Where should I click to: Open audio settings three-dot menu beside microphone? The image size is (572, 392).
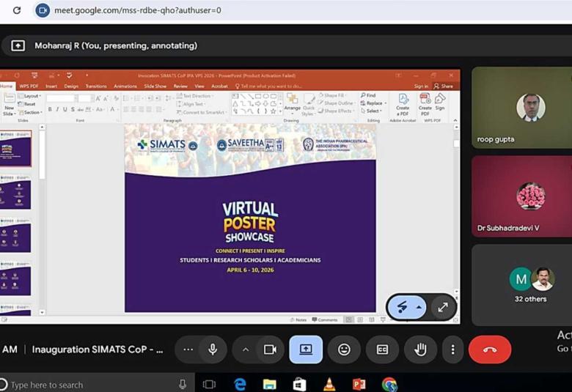pos(188,350)
